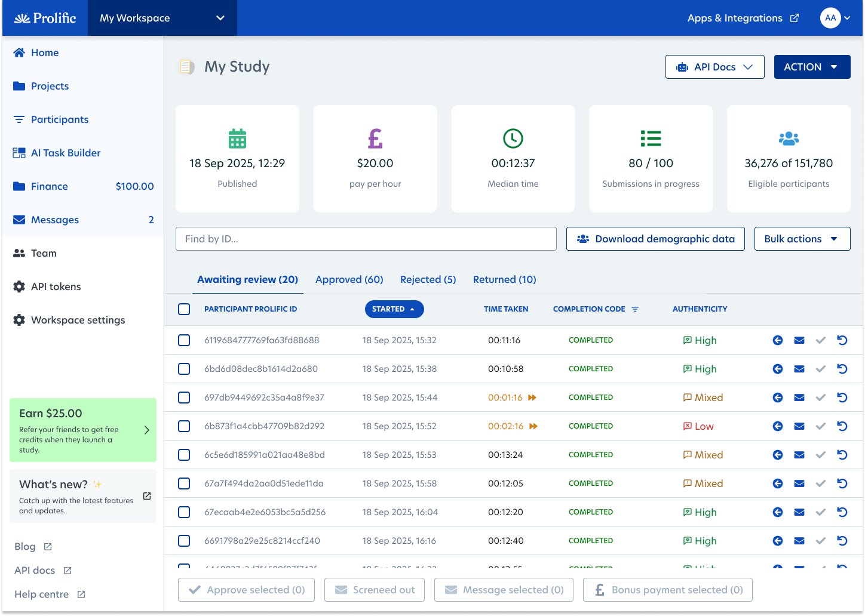Viewport: 865px width, 616px height.
Task: Open the ACTION dropdown menu
Action: click(x=812, y=67)
